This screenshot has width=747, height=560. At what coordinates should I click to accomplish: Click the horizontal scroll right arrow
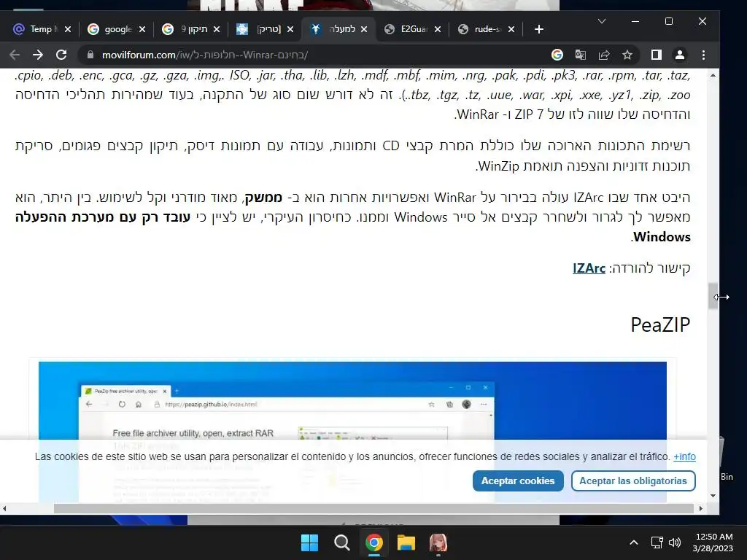point(701,508)
